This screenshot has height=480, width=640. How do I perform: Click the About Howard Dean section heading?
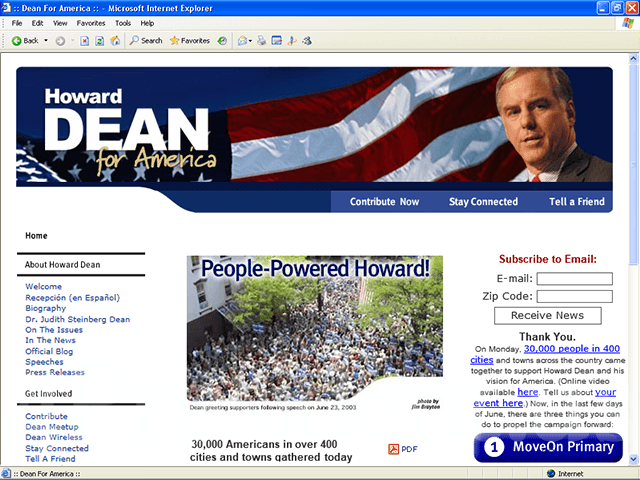coord(62,264)
